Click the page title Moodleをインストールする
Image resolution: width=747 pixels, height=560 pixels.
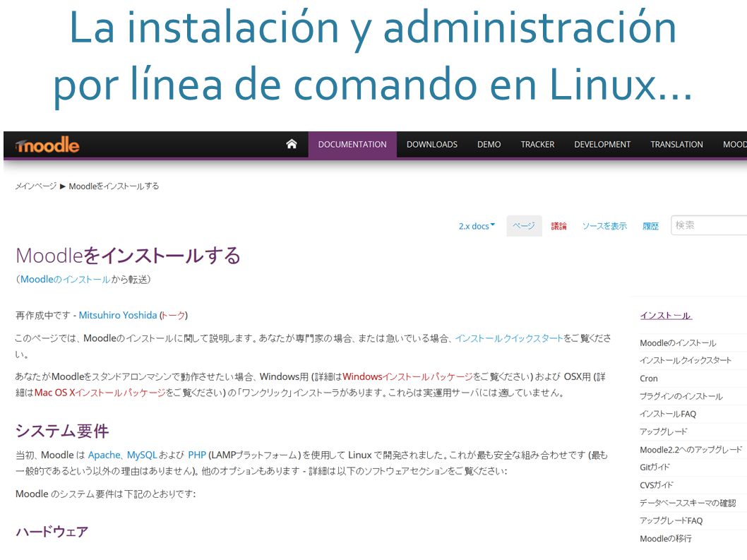click(129, 256)
